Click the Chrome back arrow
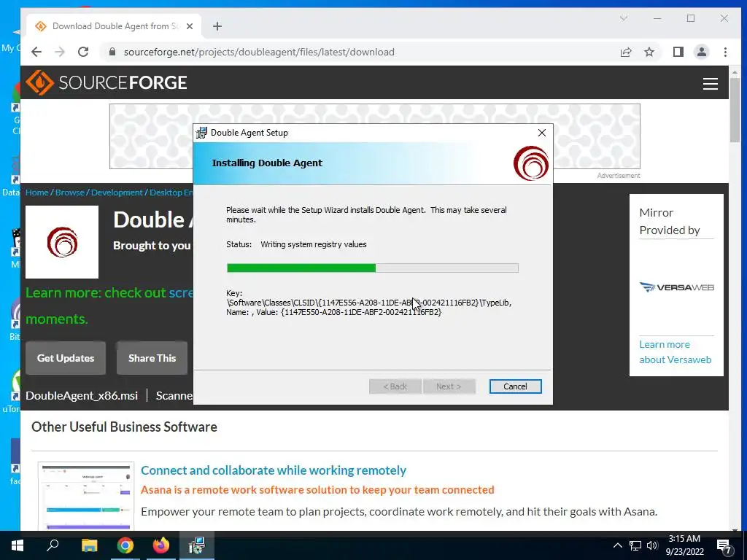The height and width of the screenshot is (560, 747). tap(36, 52)
